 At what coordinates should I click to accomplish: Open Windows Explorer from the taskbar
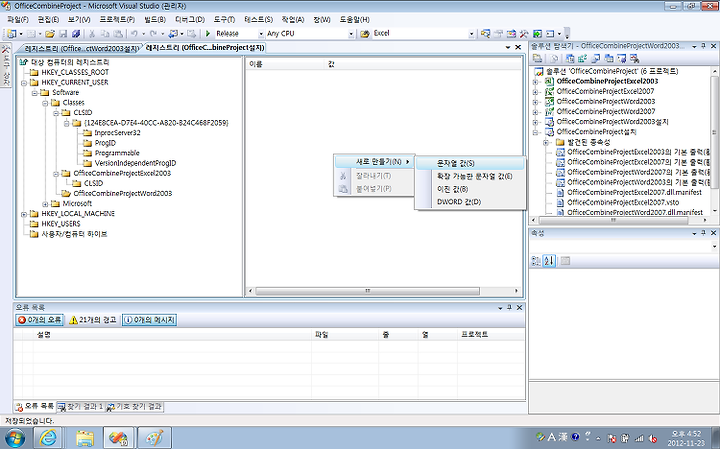[85, 438]
